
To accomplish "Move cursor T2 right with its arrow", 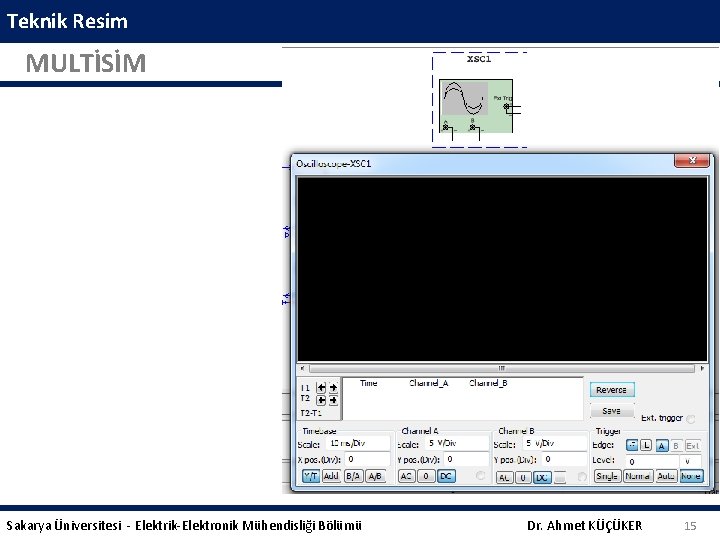I will tap(333, 400).
